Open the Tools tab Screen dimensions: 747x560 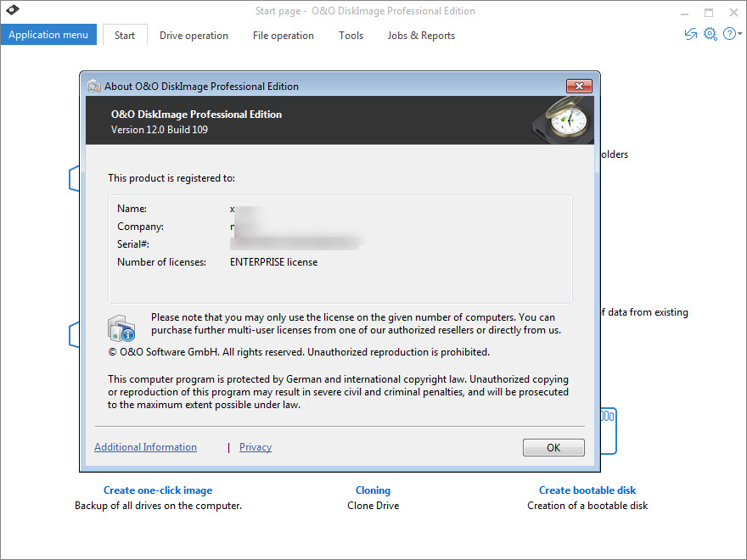pyautogui.click(x=351, y=36)
